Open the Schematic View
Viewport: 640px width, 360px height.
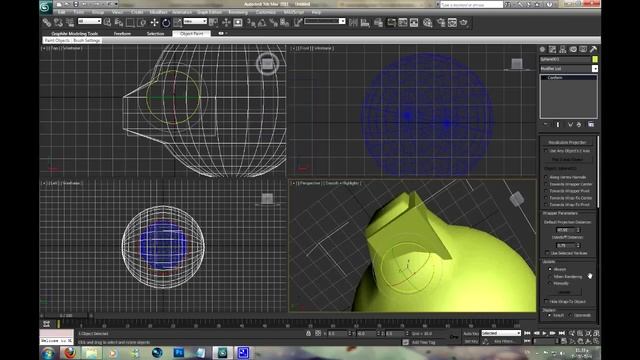(x=414, y=22)
